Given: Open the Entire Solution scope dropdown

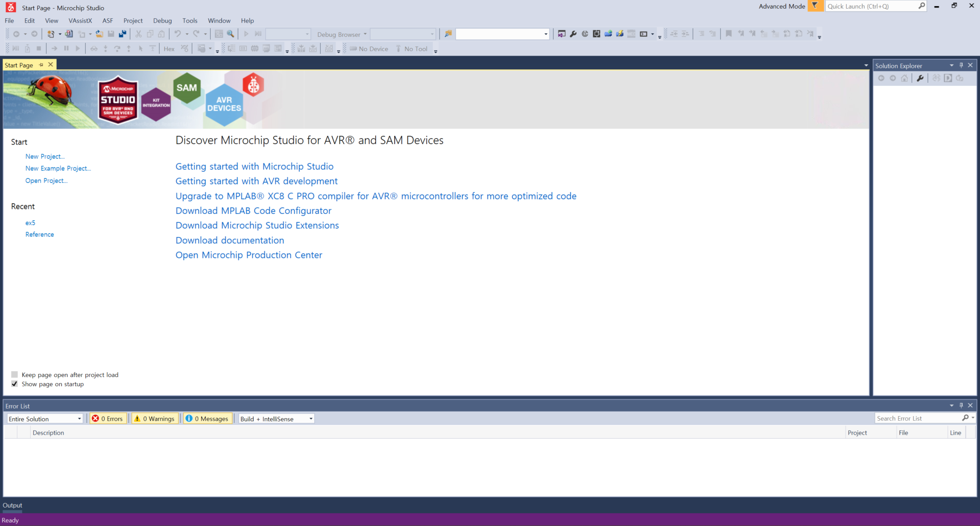Looking at the screenshot, I should click(x=45, y=419).
